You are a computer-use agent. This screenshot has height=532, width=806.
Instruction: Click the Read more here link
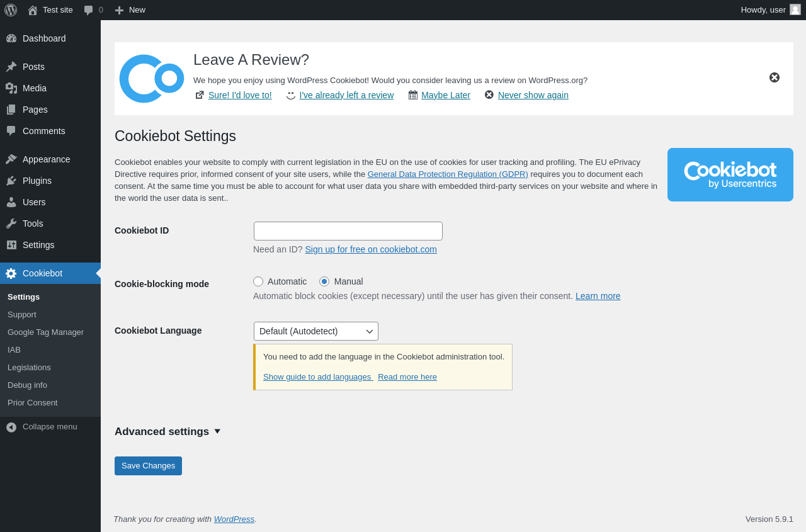[x=407, y=377]
